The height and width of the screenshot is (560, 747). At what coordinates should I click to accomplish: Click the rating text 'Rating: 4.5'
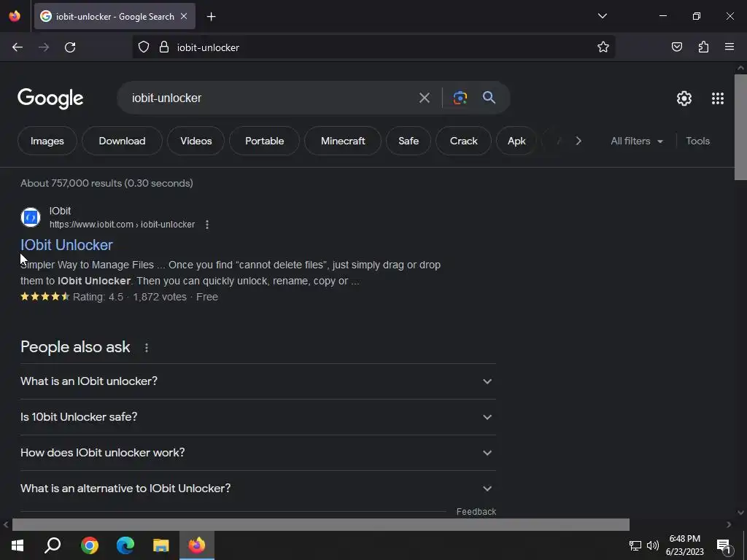tap(98, 297)
